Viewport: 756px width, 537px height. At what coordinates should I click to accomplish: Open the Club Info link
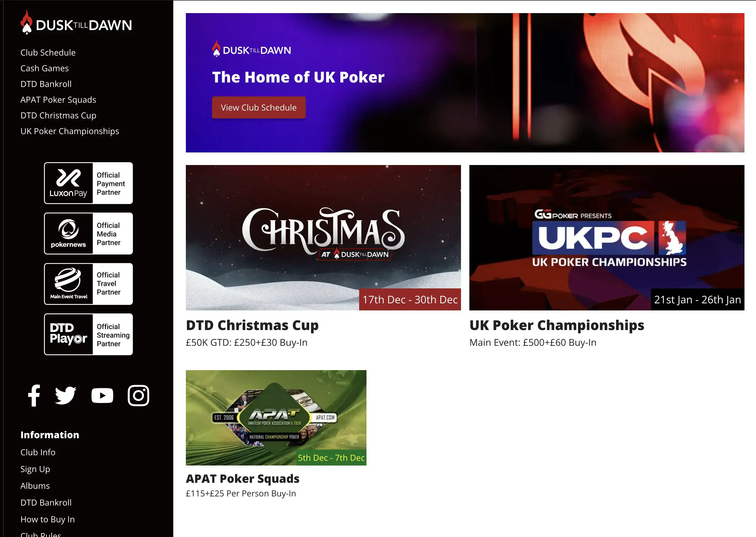tap(38, 452)
